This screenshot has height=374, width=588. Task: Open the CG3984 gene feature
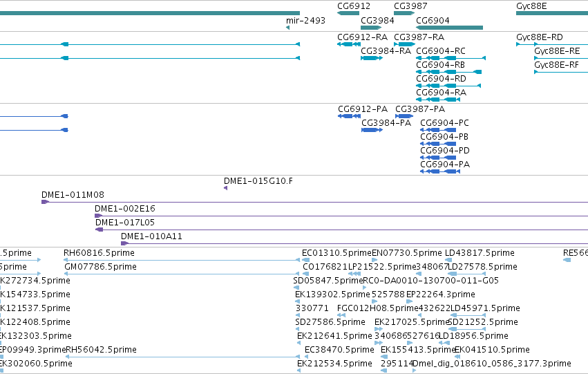371,28
